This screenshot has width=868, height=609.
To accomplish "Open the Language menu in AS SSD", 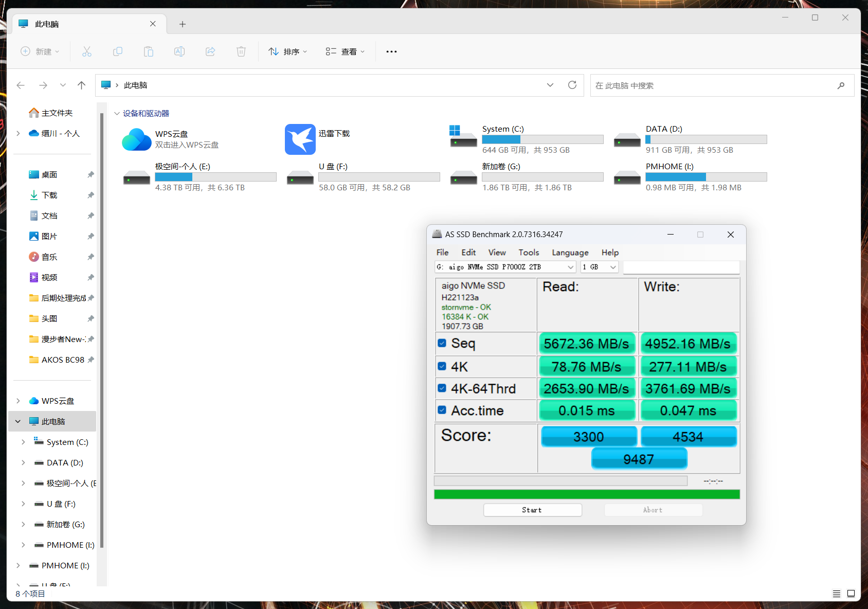I will [570, 253].
